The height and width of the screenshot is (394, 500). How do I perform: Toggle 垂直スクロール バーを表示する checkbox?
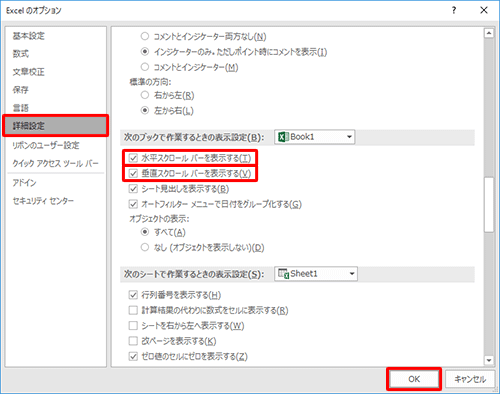pyautogui.click(x=133, y=173)
